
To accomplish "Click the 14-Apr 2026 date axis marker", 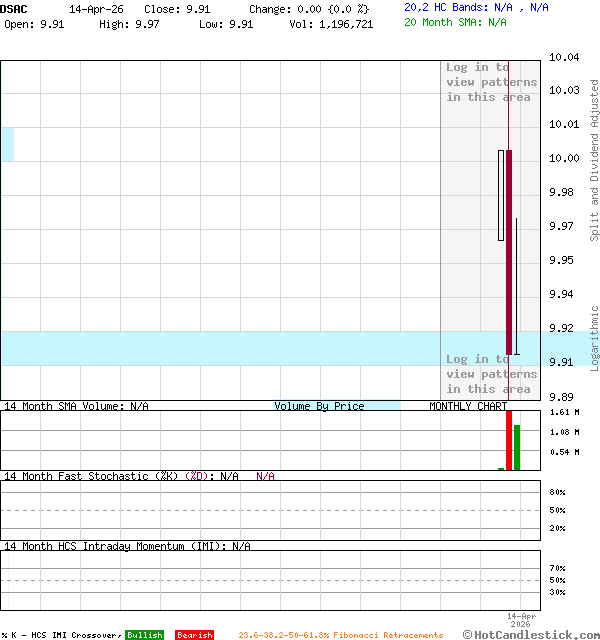I will coord(522,620).
